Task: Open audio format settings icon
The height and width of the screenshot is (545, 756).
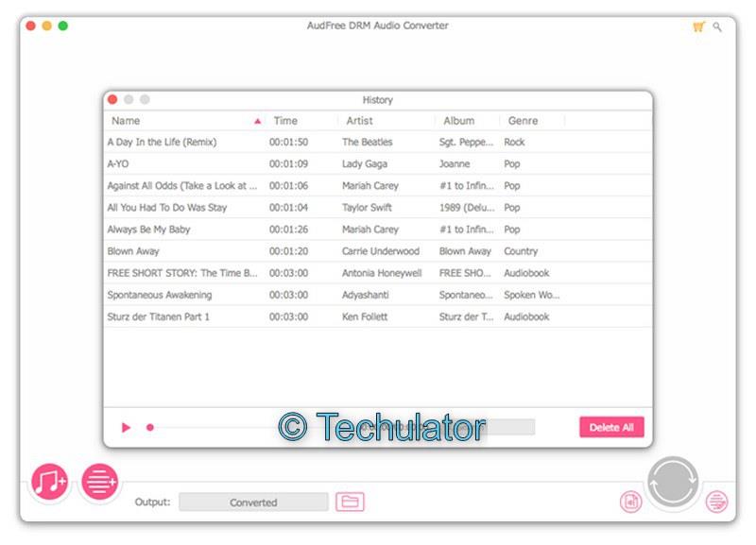Action: click(630, 502)
